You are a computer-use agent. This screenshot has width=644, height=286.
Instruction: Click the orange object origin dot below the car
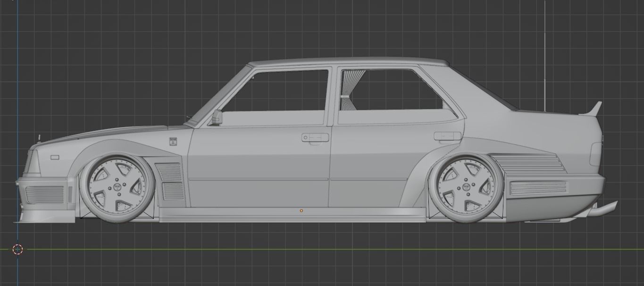[x=301, y=211]
